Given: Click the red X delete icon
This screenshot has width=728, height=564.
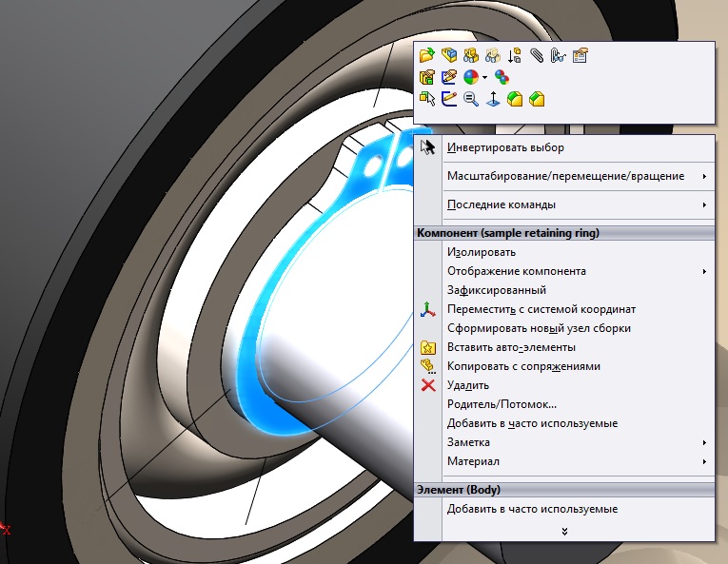Looking at the screenshot, I should (427, 385).
